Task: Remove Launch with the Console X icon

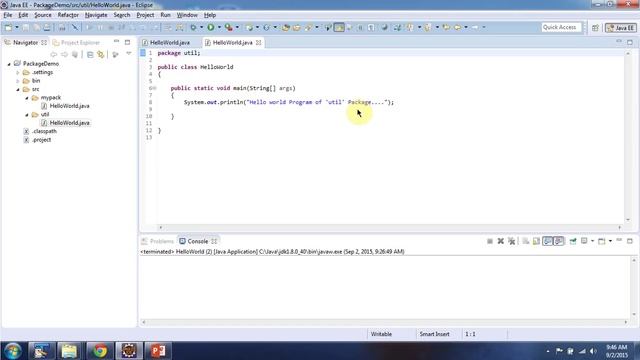Action: coord(500,241)
